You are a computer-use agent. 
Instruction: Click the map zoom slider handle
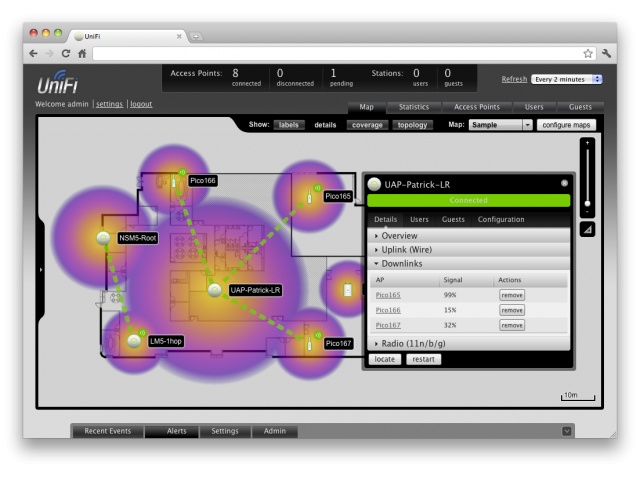click(x=587, y=203)
